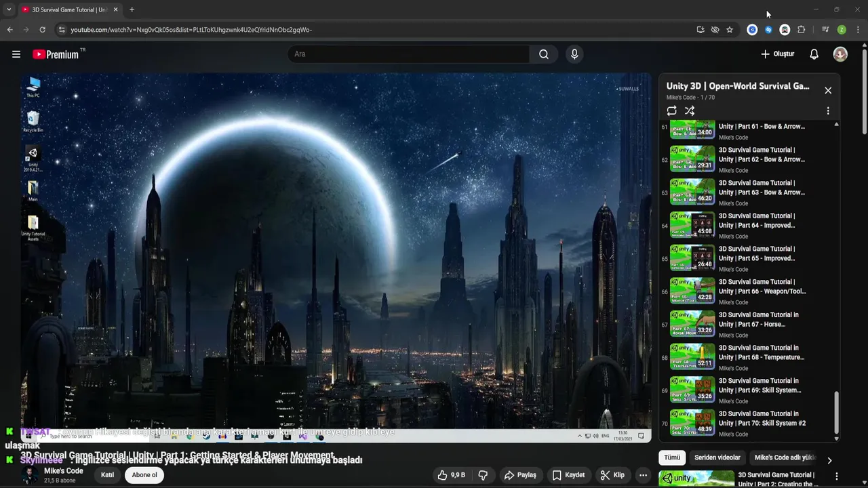
Task: Open Mike's Code channel avatar
Action: click(29, 475)
